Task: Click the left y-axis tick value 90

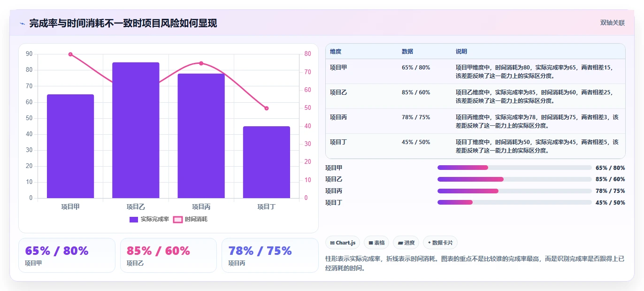Action: (29, 54)
